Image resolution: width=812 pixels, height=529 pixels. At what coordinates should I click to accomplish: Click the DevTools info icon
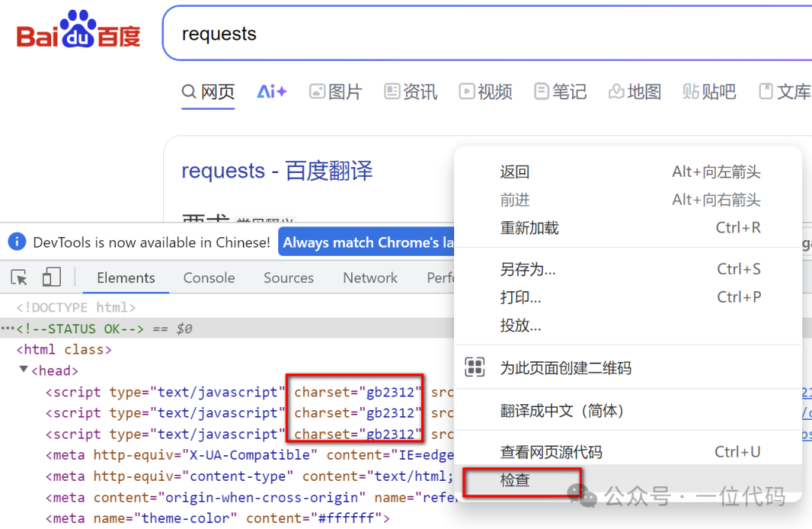[17, 242]
